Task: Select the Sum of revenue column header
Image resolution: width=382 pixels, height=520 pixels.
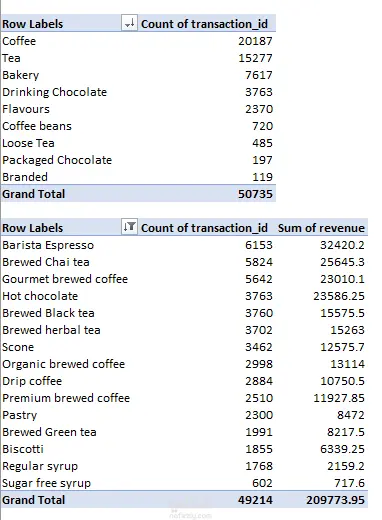Action: 321,228
